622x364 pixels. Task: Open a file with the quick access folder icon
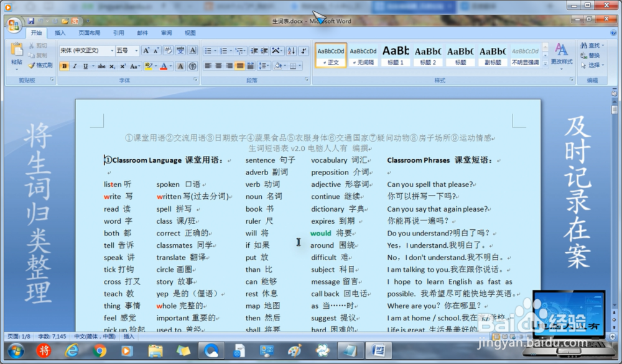click(65, 21)
